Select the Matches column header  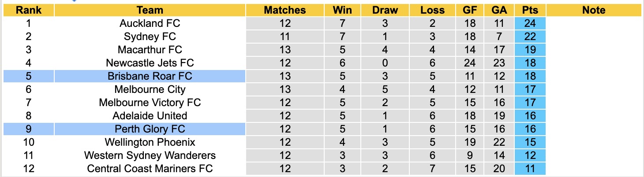tap(285, 10)
